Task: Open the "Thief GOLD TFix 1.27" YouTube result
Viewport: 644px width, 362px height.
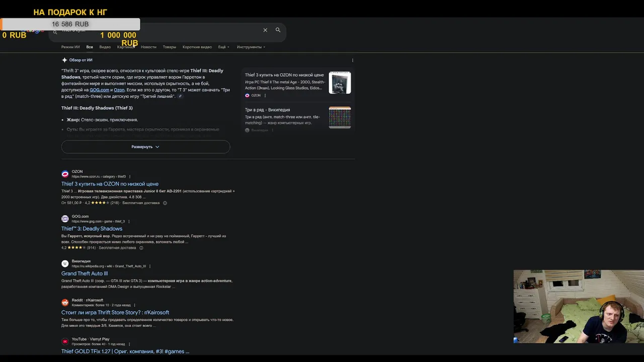Action: [125, 351]
